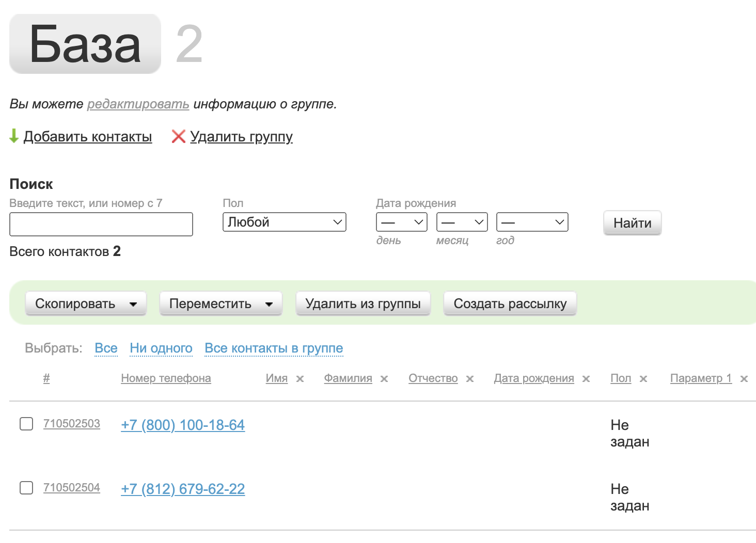Viewport: 756px width, 543px height.
Task: Open contact ID 710502503
Action: (72, 424)
